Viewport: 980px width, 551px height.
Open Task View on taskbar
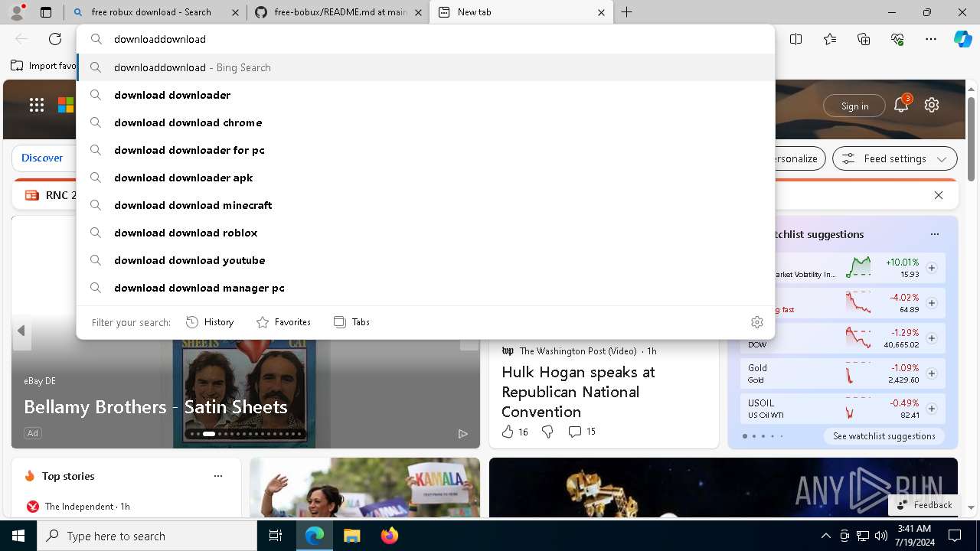pyautogui.click(x=276, y=536)
